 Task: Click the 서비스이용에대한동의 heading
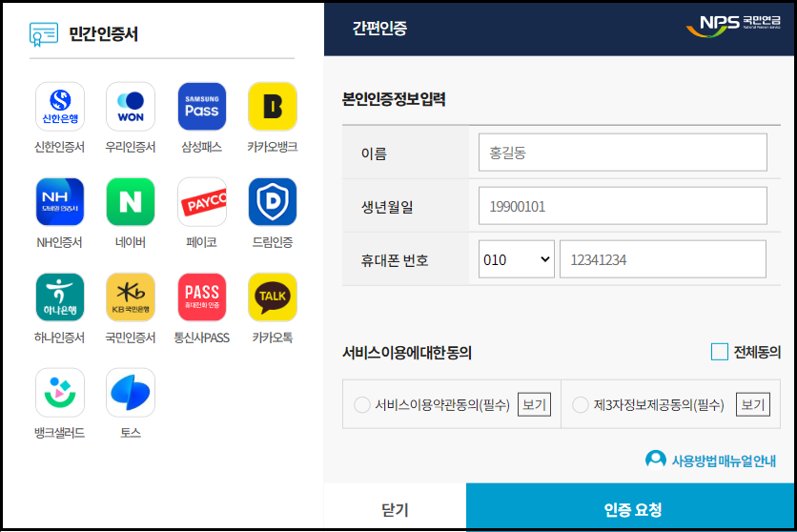click(x=407, y=353)
